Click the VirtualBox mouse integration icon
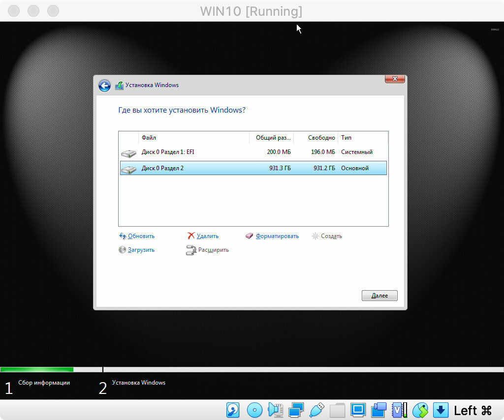This screenshot has height=420, width=504. 420,410
